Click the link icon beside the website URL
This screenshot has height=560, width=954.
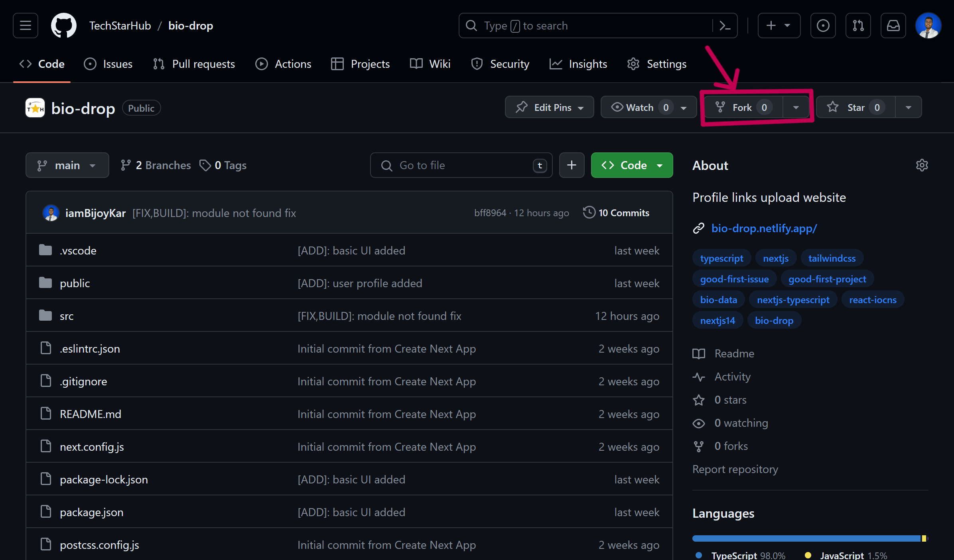[x=699, y=228]
